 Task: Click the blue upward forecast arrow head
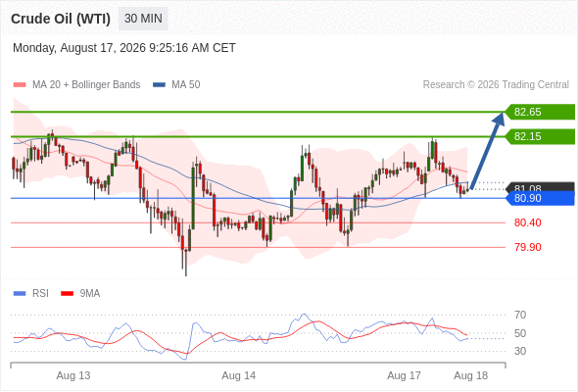499,119
